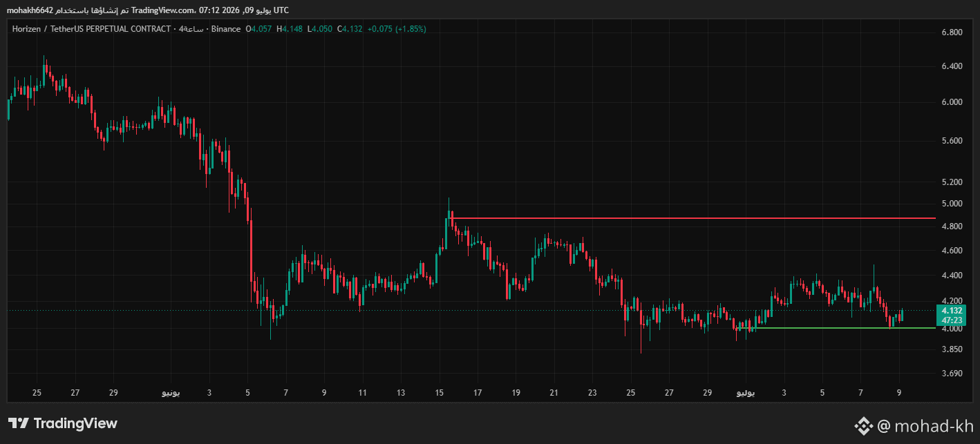Click the 4.200 price axis label

(x=952, y=301)
